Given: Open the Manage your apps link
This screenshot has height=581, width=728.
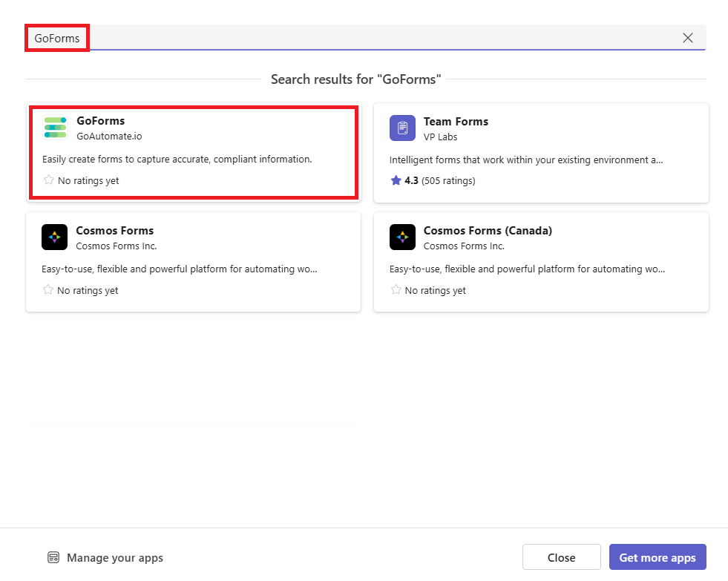Looking at the screenshot, I should click(114, 557).
